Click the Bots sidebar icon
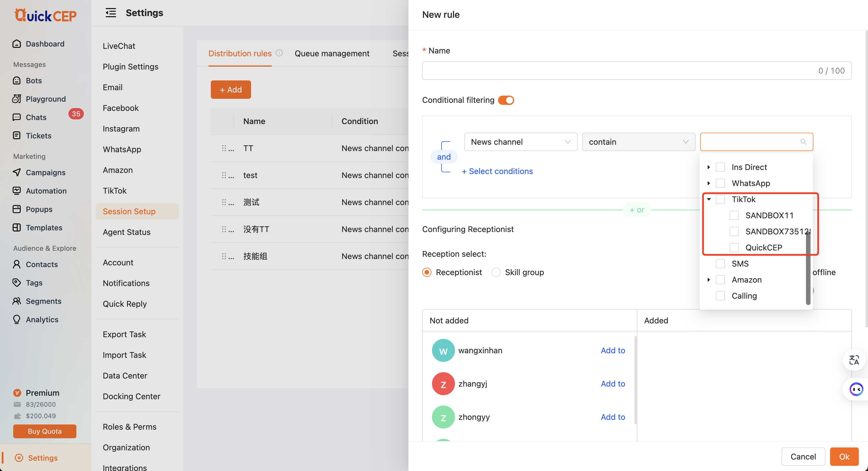 (16, 80)
